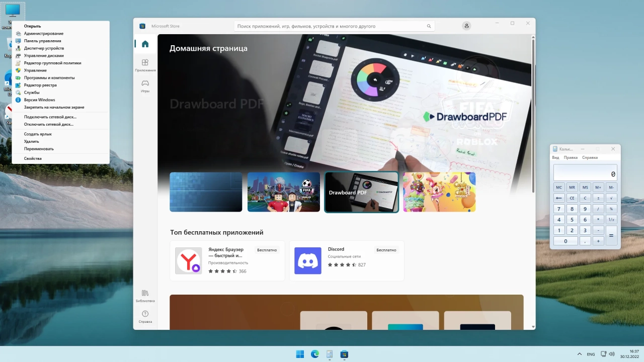Select Открыть in the context menu

pos(60,26)
